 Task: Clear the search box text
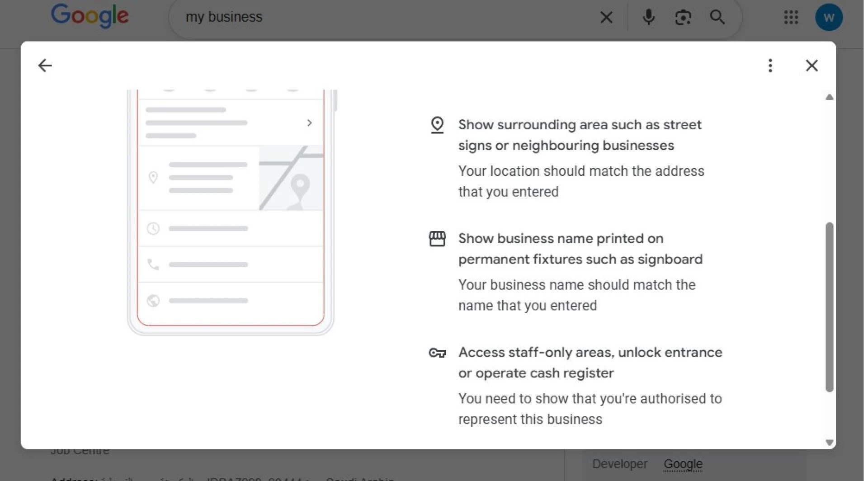606,17
